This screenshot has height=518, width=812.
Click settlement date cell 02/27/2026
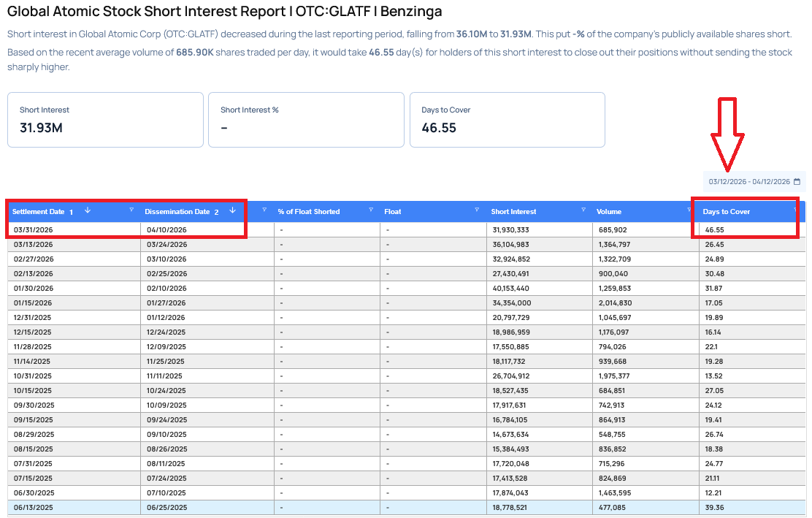tap(34, 259)
